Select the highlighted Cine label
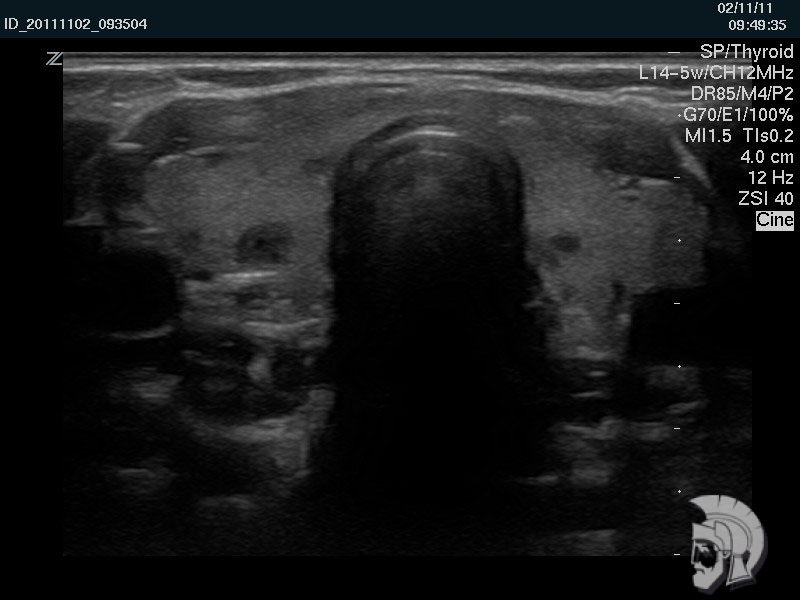 [x=775, y=220]
